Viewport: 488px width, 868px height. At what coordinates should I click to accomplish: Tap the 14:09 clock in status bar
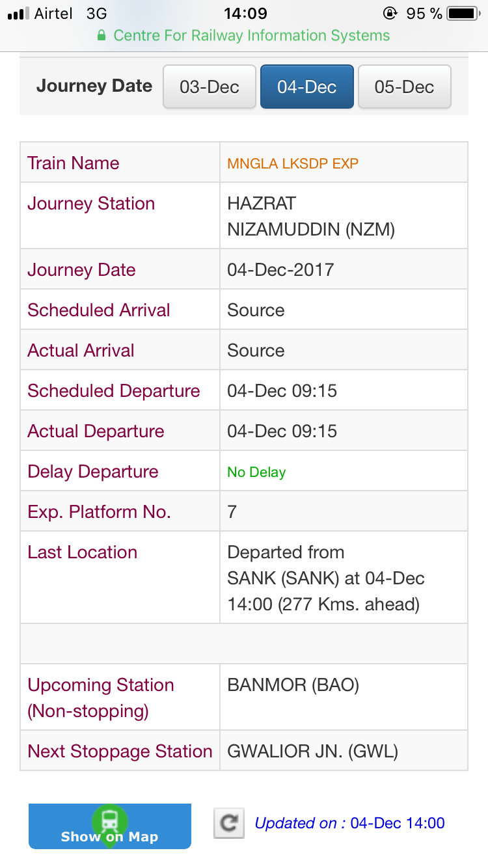(x=245, y=14)
